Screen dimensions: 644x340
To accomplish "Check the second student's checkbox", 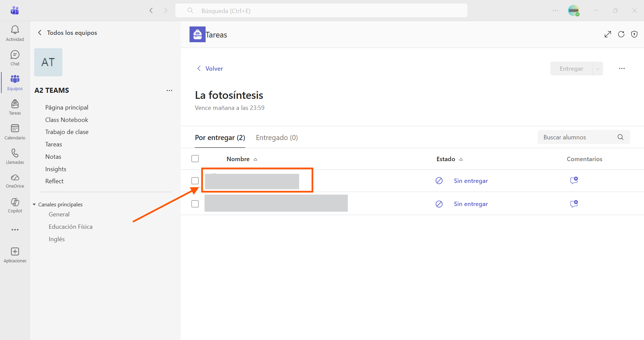I will [x=195, y=204].
